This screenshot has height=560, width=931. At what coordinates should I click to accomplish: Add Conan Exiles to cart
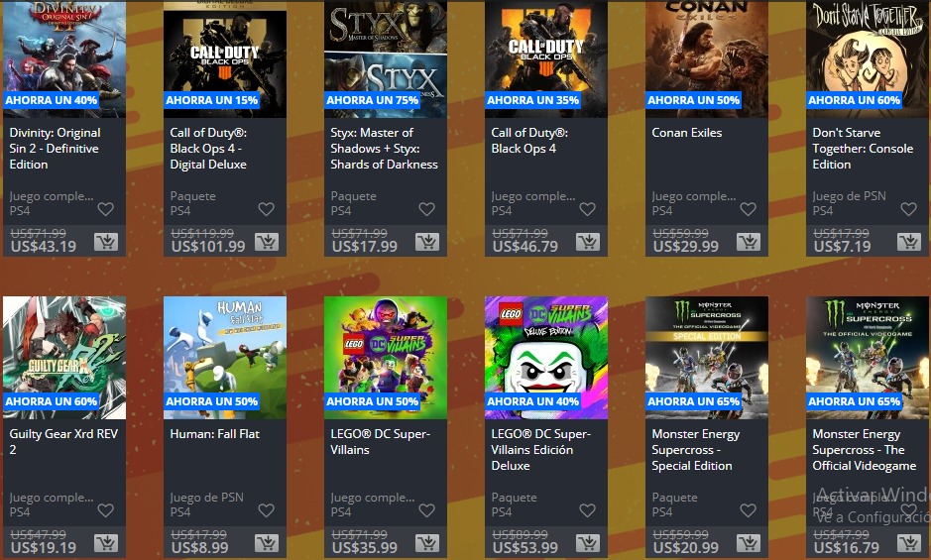click(x=749, y=242)
